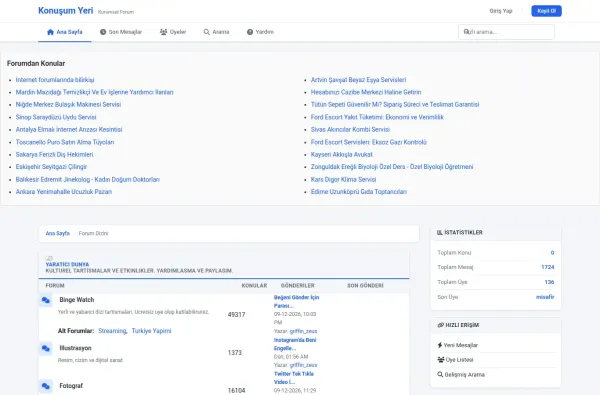Open the Illustrasyon forum

[x=75, y=348]
